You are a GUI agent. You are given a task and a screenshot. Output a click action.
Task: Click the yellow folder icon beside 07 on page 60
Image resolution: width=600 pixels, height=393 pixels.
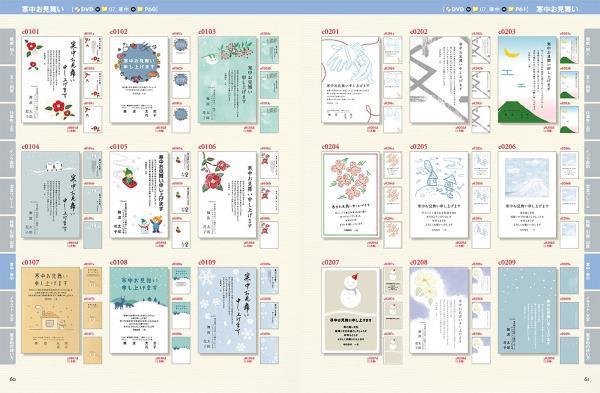pos(104,9)
